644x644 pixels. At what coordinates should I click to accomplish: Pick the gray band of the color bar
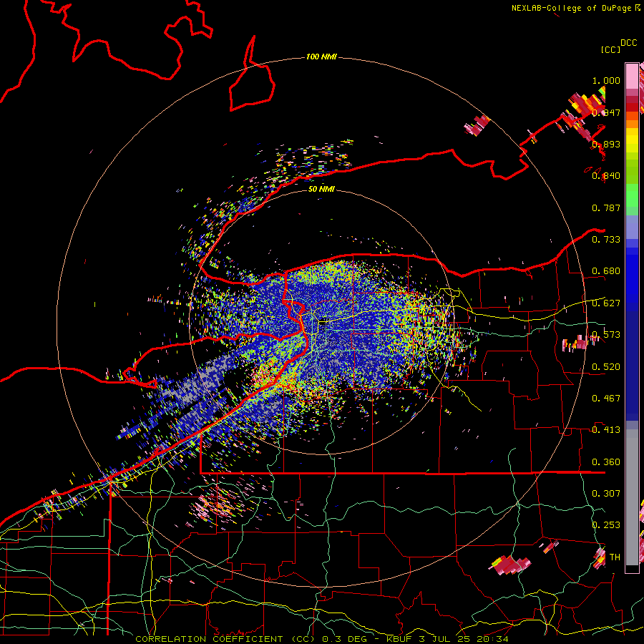tap(632, 497)
